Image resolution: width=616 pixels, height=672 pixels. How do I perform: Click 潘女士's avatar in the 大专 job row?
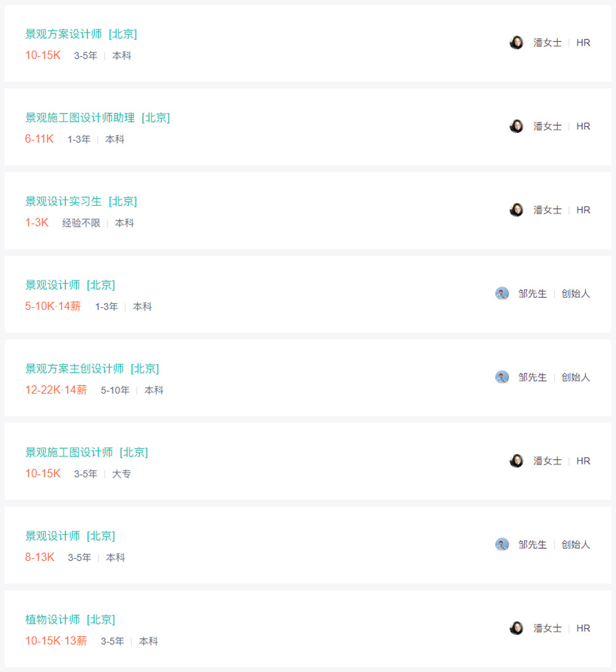click(516, 461)
